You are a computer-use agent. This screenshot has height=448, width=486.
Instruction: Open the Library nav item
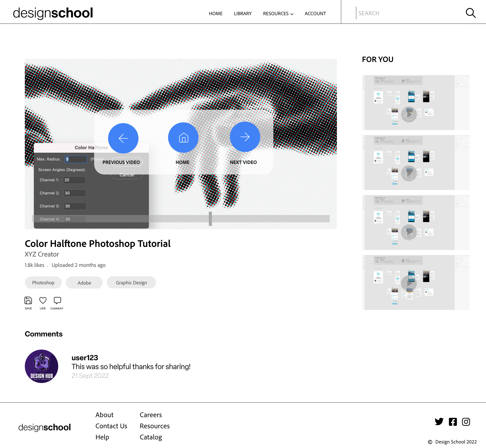point(243,13)
